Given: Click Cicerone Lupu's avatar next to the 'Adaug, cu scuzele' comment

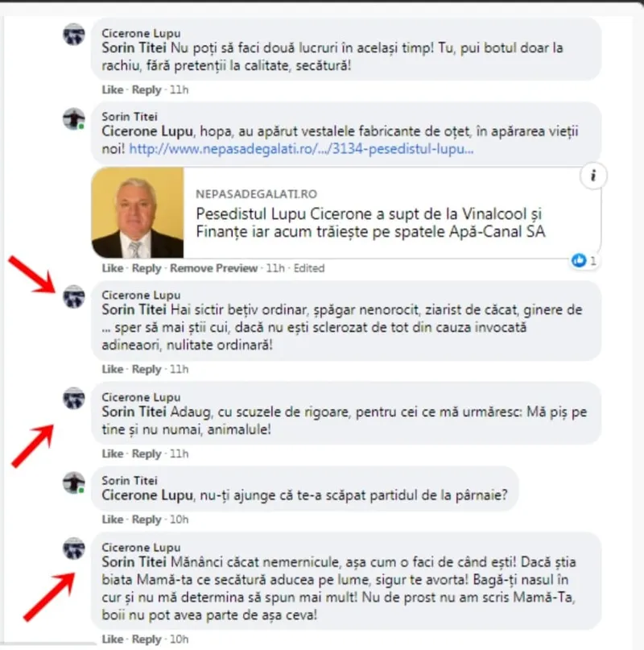Looking at the screenshot, I should click(x=74, y=398).
